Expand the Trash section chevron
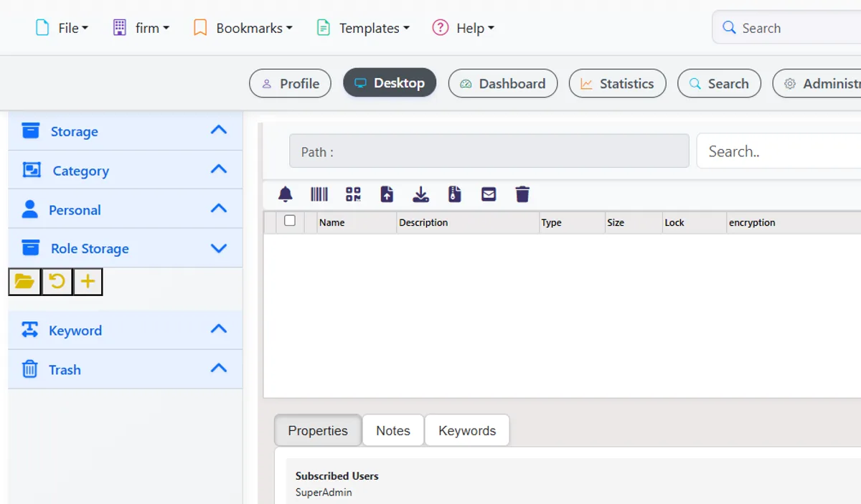Image resolution: width=861 pixels, height=504 pixels. click(x=219, y=369)
